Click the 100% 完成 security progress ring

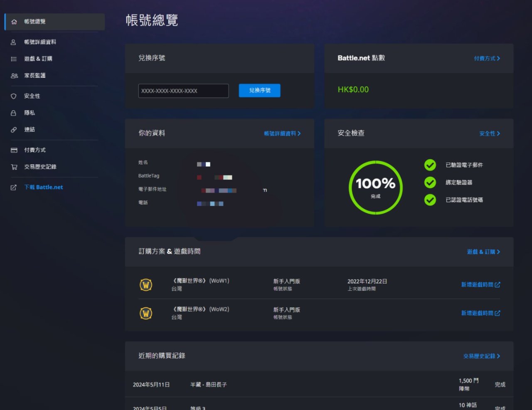(376, 188)
